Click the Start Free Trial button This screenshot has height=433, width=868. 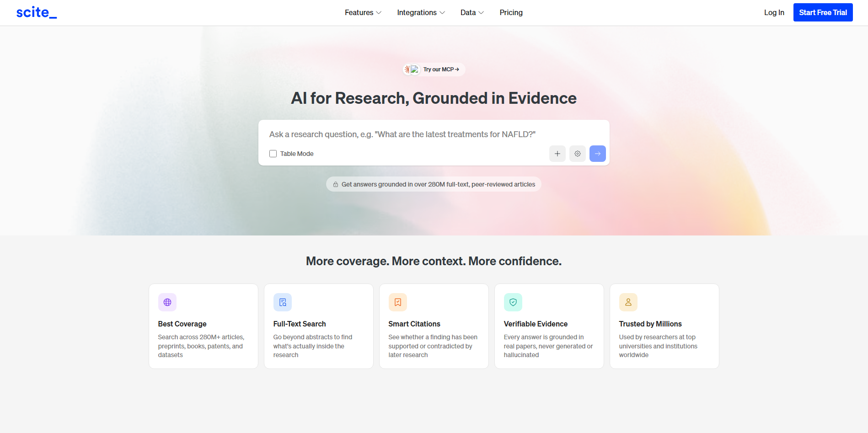pyautogui.click(x=823, y=12)
